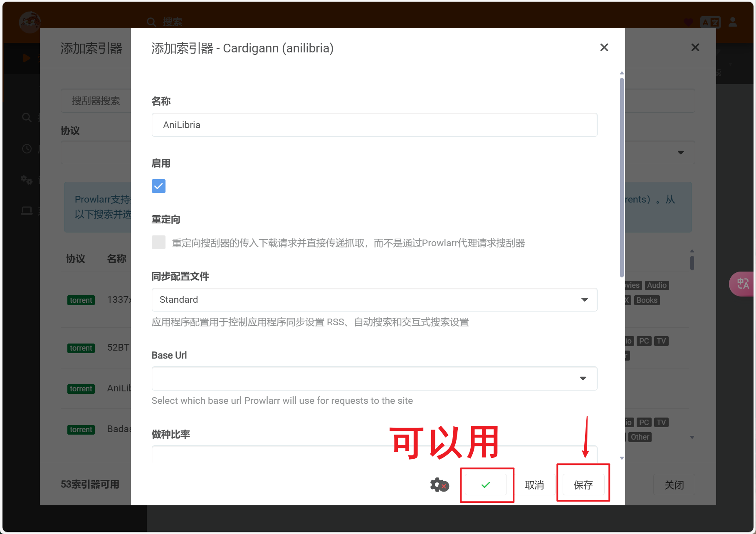Close the background 添加索引器 dialog

pos(695,47)
